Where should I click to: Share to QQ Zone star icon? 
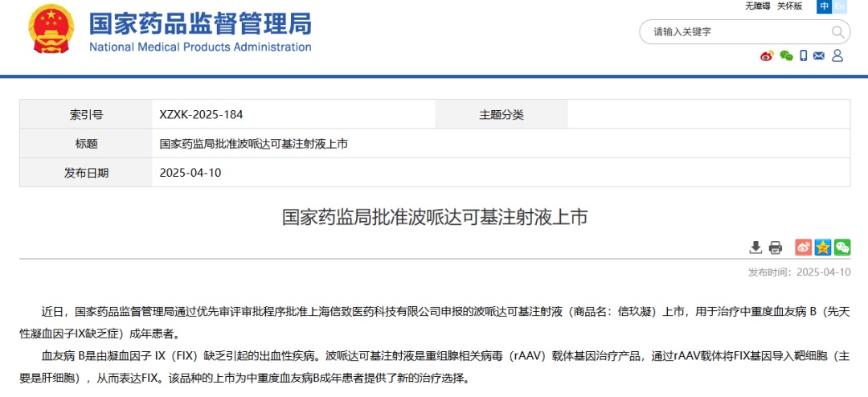pyautogui.click(x=822, y=247)
